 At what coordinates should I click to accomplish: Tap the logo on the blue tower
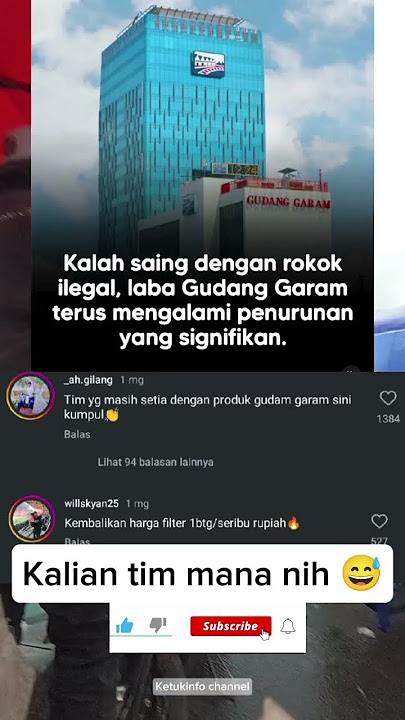(x=208, y=64)
